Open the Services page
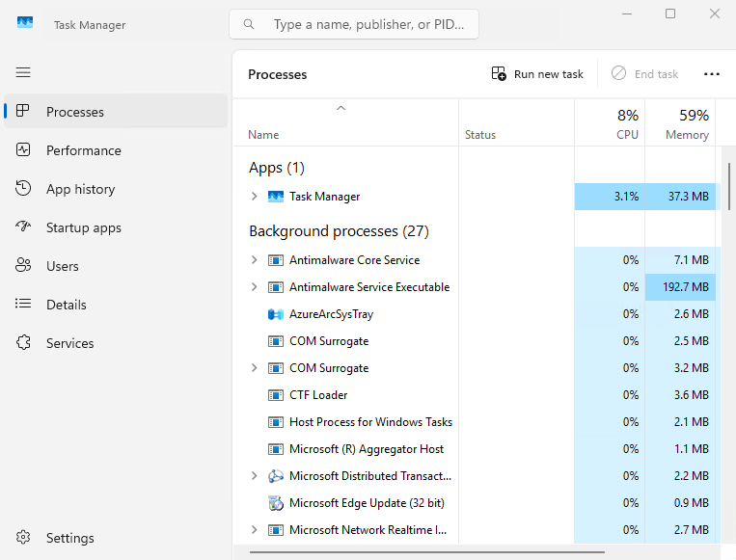This screenshot has width=736, height=560. (116, 343)
